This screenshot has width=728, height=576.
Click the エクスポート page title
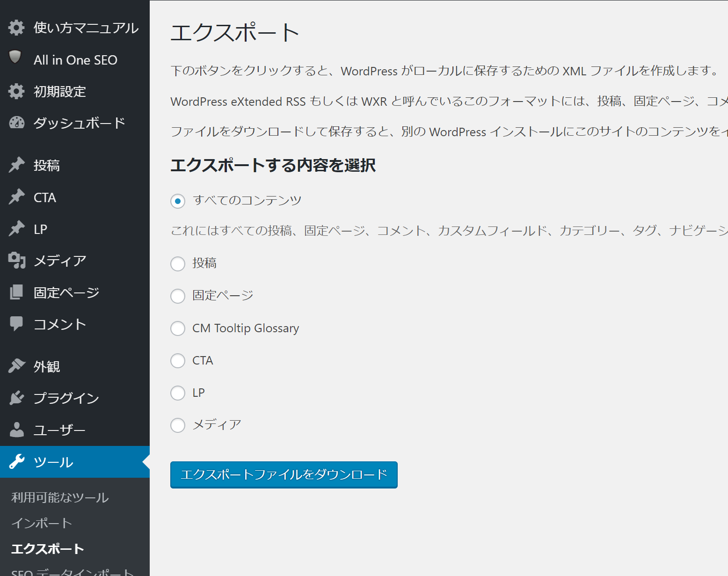(235, 33)
